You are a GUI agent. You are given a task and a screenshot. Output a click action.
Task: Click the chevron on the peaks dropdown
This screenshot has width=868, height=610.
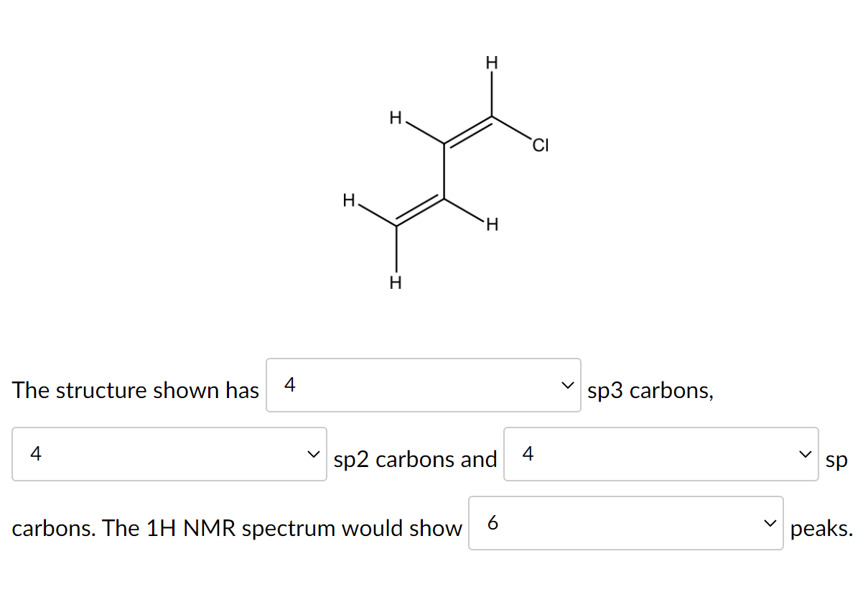click(x=771, y=523)
